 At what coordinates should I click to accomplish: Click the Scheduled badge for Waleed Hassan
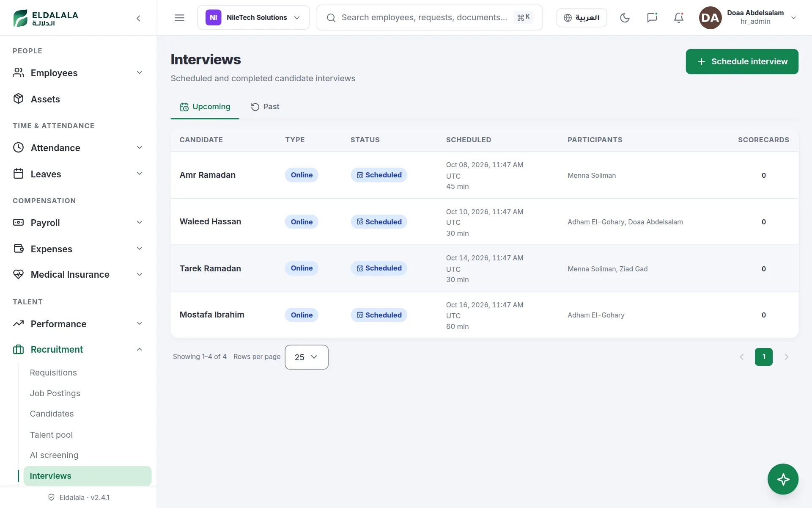pos(379,222)
